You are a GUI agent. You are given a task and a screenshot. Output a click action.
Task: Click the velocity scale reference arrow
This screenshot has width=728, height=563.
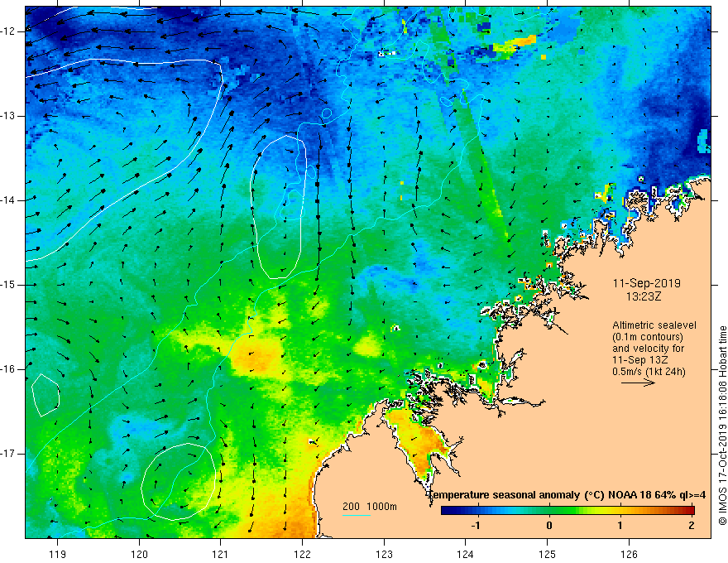638,383
